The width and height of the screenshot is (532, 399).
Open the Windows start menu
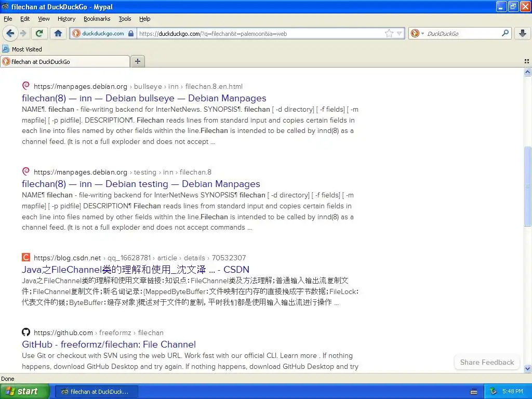24,392
